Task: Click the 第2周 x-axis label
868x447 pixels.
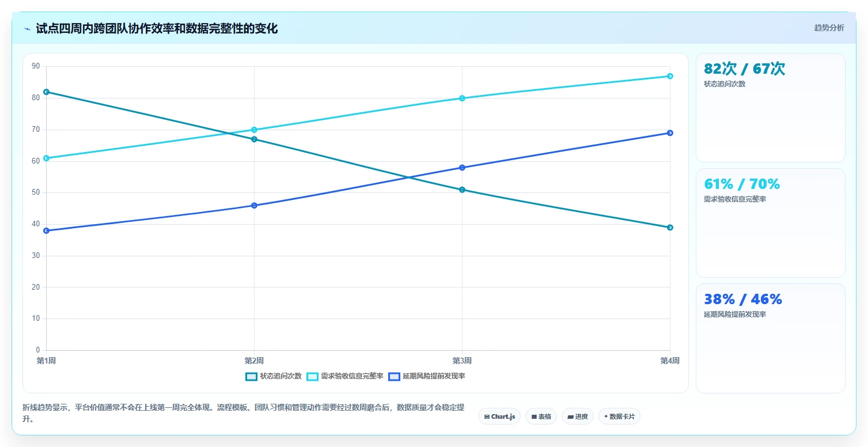Action: click(x=254, y=361)
